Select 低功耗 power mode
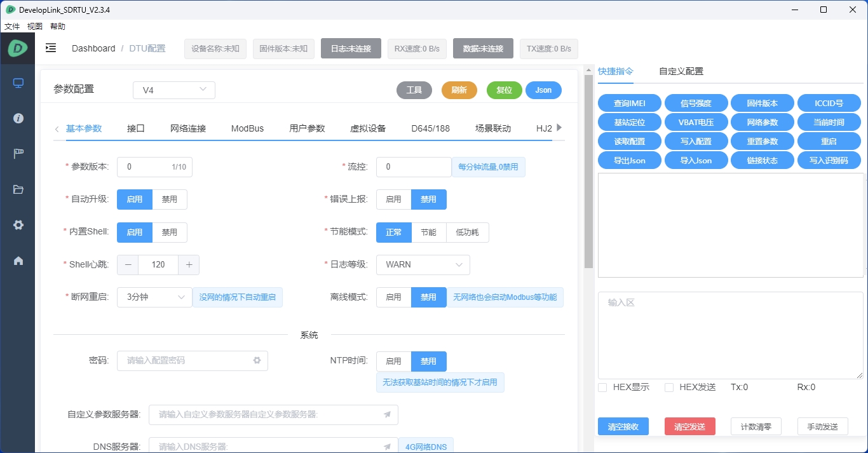Screen dimensions: 868x453 coord(468,232)
